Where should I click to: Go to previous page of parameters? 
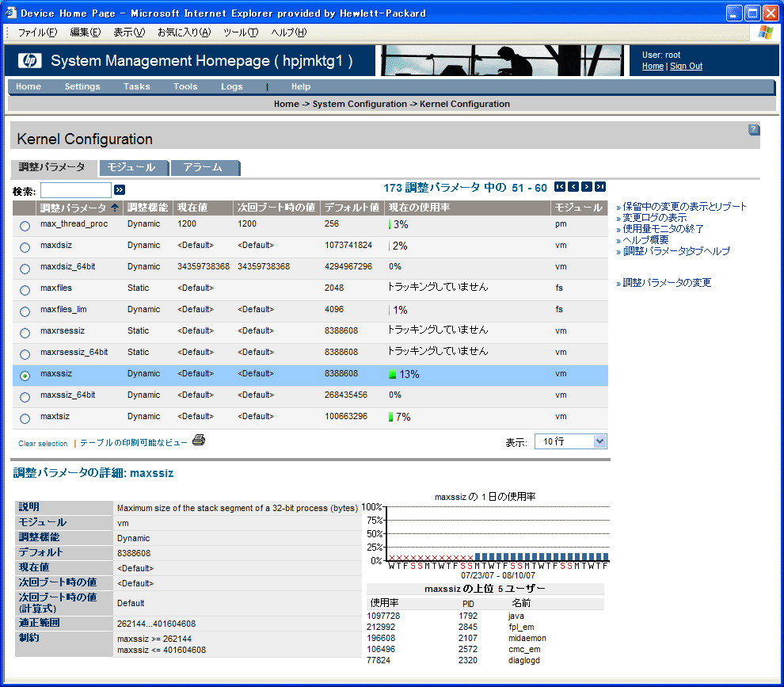tap(573, 187)
